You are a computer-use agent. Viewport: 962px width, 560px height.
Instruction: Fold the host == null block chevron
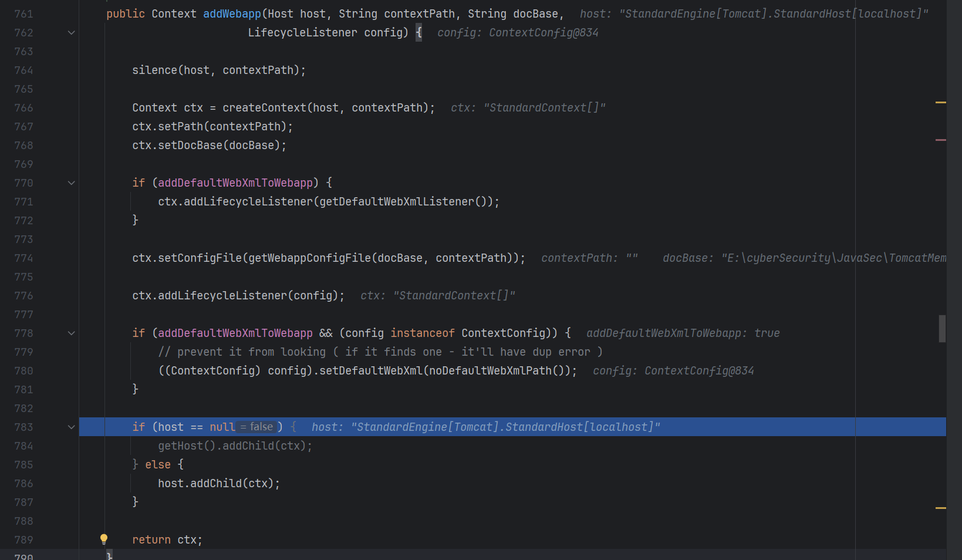(71, 427)
